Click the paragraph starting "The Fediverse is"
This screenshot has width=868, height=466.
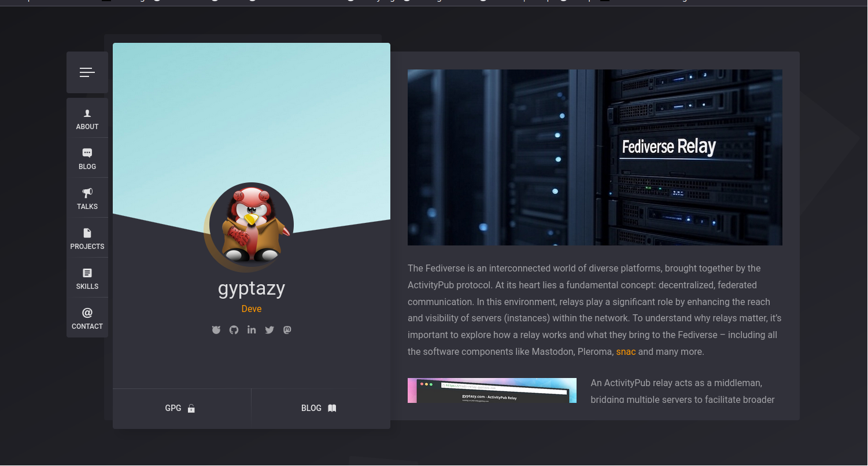point(595,310)
